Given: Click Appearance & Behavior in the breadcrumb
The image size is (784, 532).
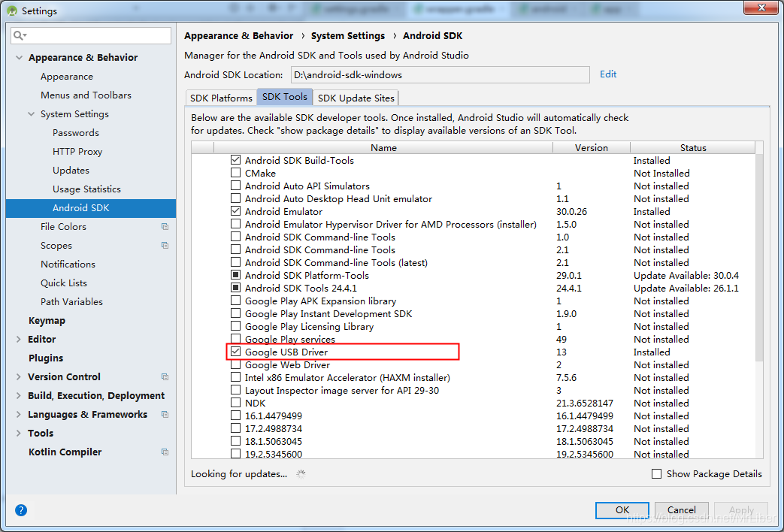Looking at the screenshot, I should tap(238, 35).
